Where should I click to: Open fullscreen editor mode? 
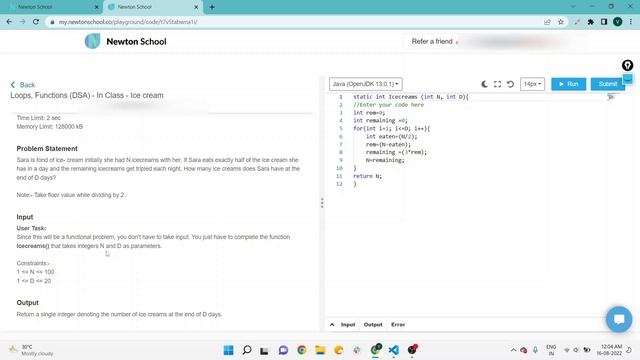tap(497, 84)
